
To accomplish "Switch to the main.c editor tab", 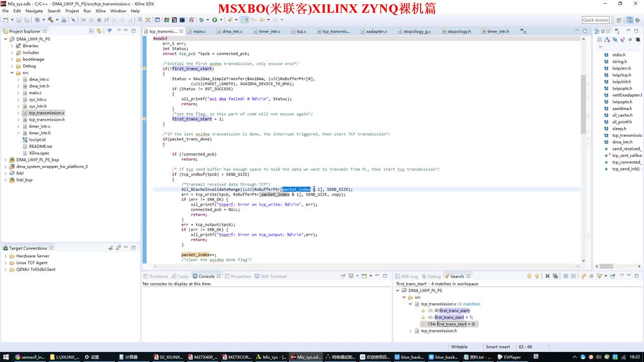I will pyautogui.click(x=200, y=31).
